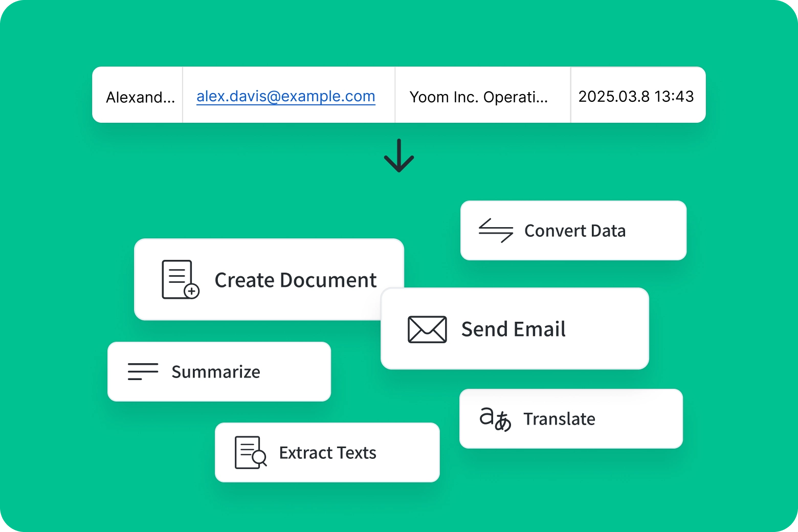Click the truncated Alexand... name cell

pos(140,97)
